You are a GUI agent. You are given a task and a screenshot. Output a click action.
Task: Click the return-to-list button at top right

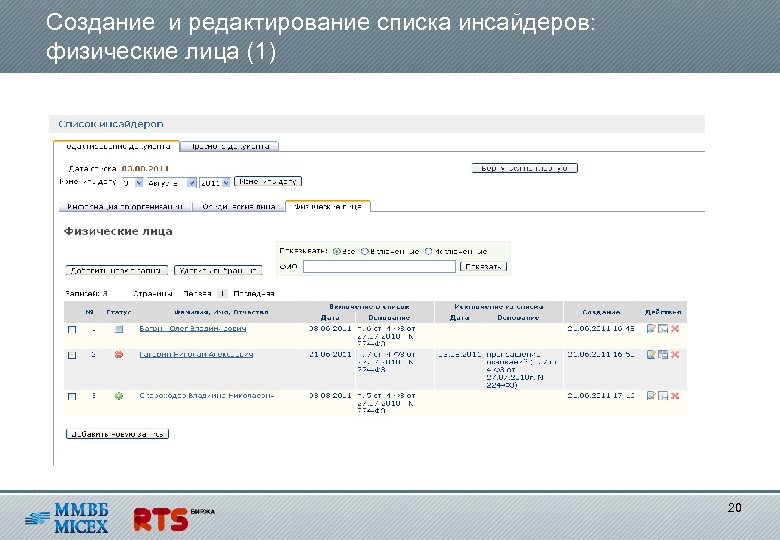pos(525,168)
